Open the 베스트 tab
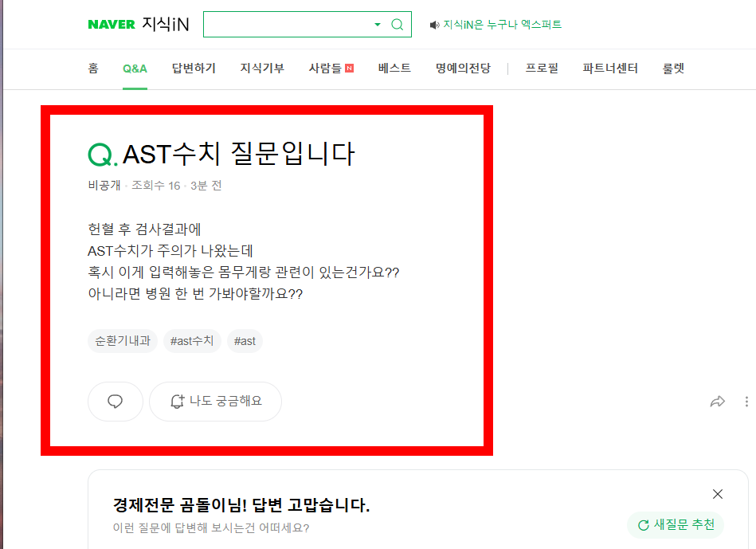 point(394,69)
